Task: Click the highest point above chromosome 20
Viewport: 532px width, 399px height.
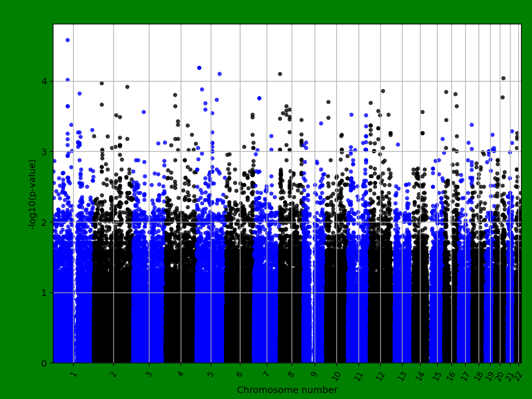Action: (503, 78)
